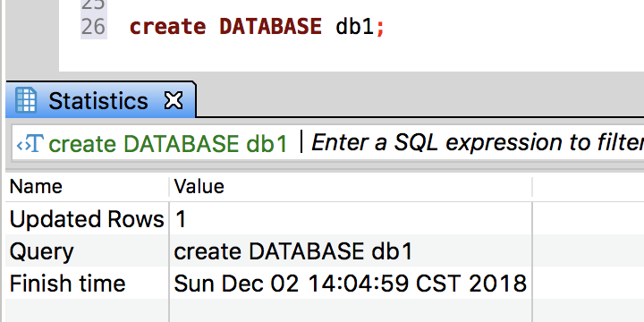Viewport: 644px width, 322px height.
Task: Click the Statistics tab grid icon
Action: coord(26,100)
